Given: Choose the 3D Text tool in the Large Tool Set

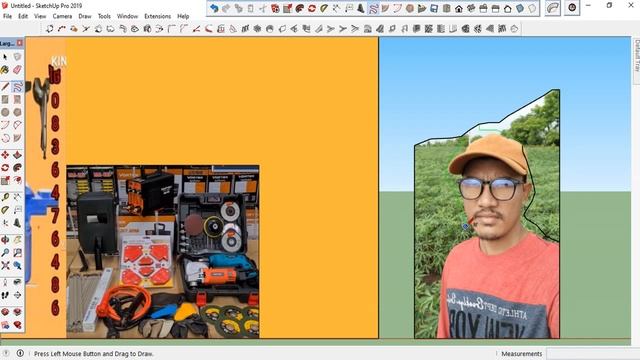Looking at the screenshot, I should (17, 223).
